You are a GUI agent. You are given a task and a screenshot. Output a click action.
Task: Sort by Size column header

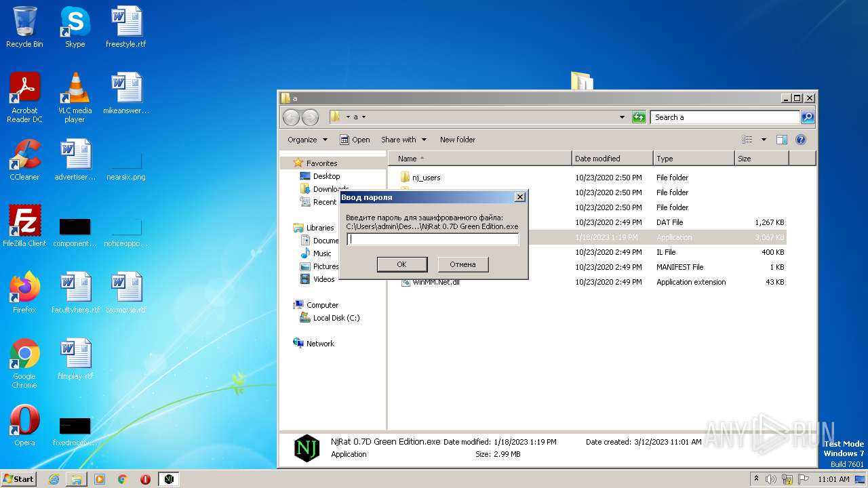(x=762, y=159)
